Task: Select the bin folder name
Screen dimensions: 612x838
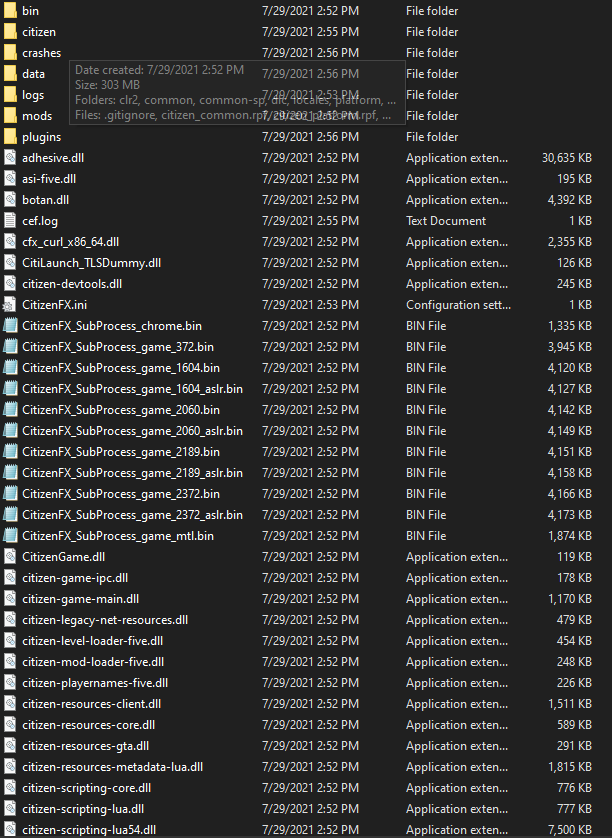Action: coord(30,11)
